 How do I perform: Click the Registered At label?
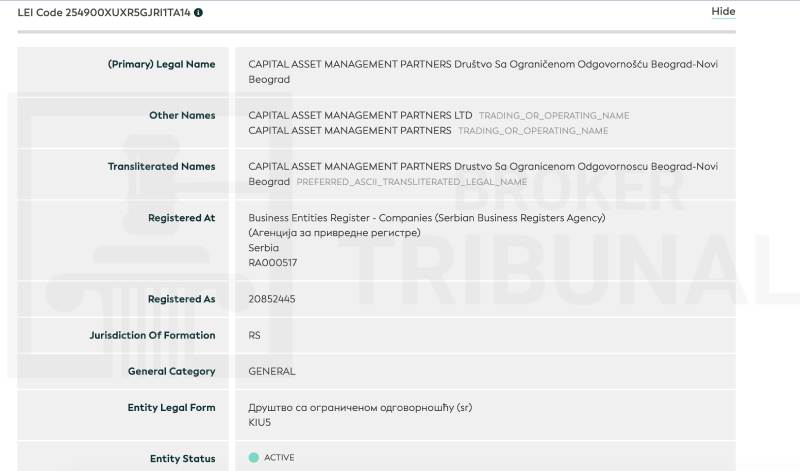tap(182, 218)
